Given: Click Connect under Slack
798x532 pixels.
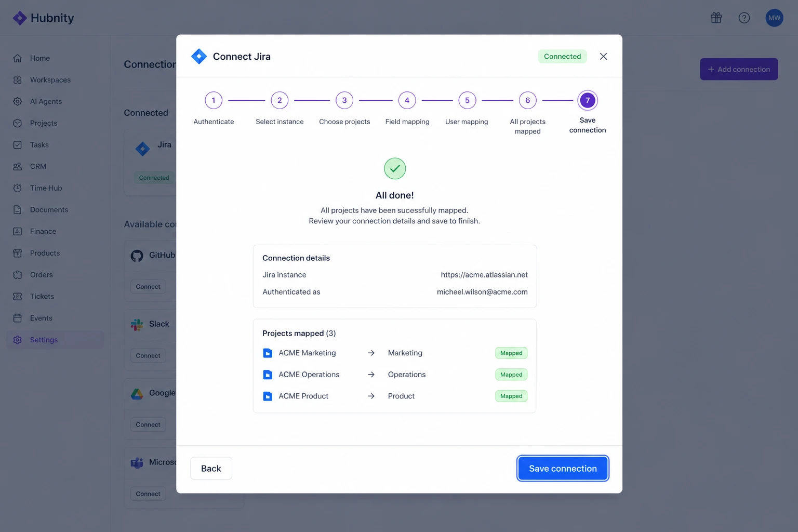Looking at the screenshot, I should tap(148, 356).
